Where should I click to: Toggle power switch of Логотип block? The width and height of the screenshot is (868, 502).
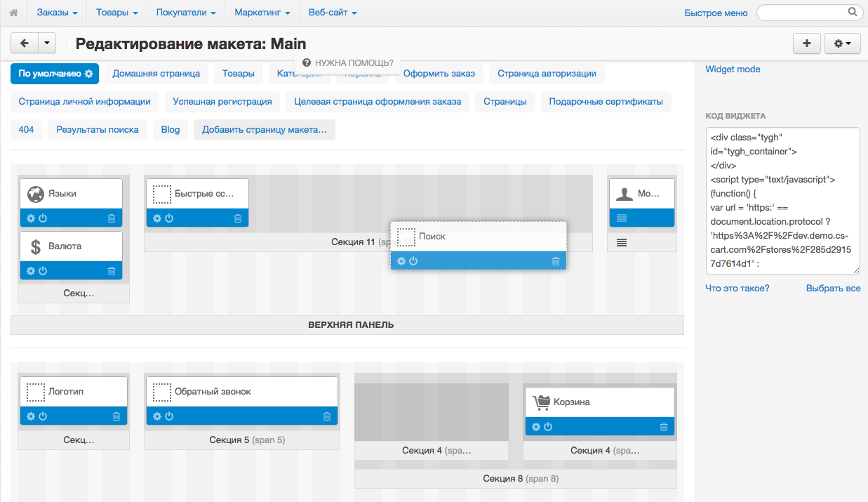click(43, 416)
